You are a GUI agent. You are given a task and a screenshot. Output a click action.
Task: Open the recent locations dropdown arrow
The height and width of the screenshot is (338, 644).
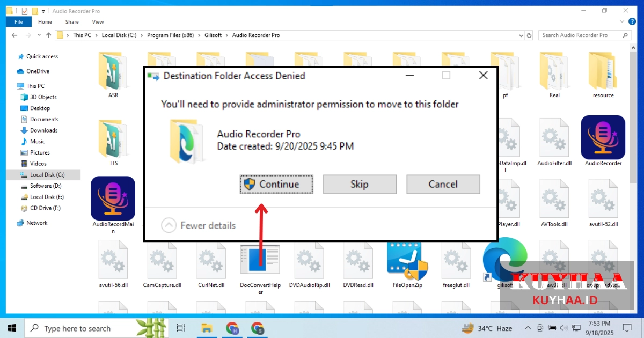pos(39,35)
